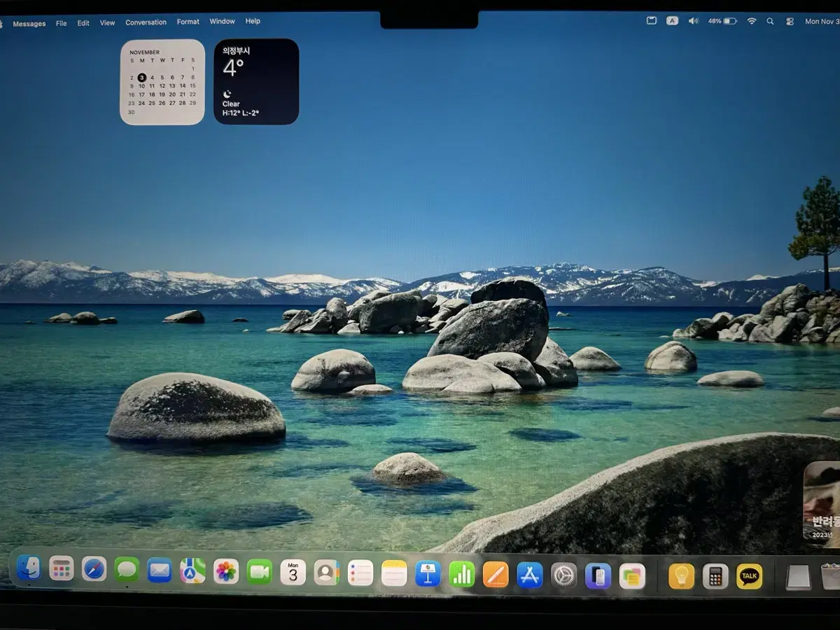Open the Conversation menu in Messages
The width and height of the screenshot is (840, 630).
click(x=146, y=22)
